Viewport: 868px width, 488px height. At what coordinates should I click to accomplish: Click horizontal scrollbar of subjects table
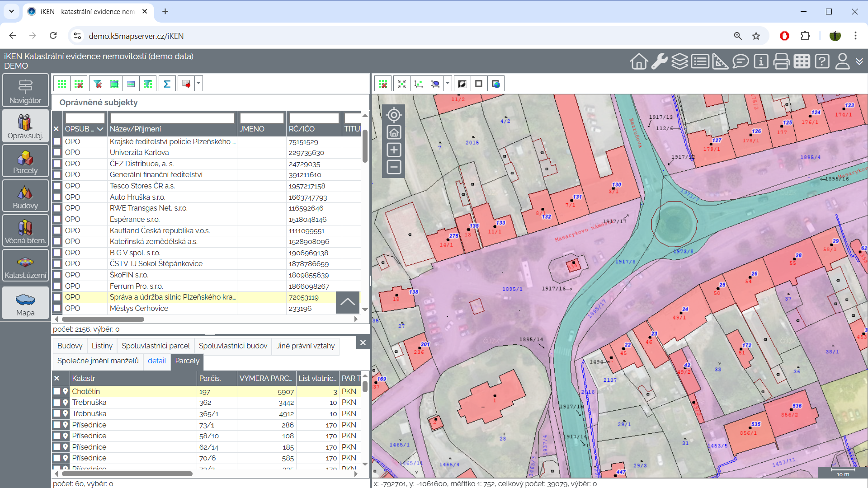(x=104, y=319)
